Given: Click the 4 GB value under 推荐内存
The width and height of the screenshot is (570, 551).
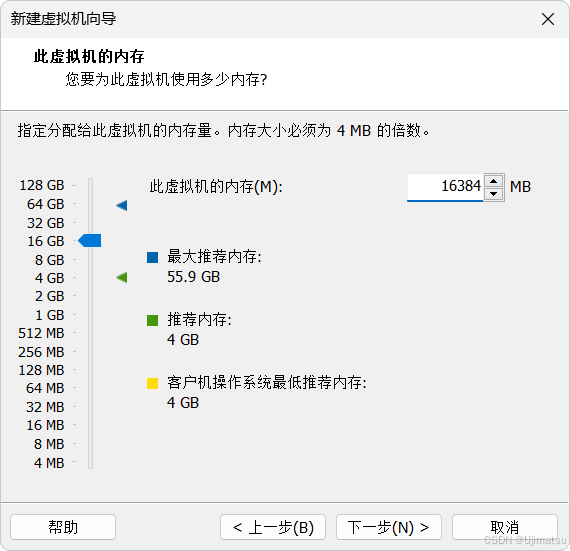Looking at the screenshot, I should click(183, 340).
